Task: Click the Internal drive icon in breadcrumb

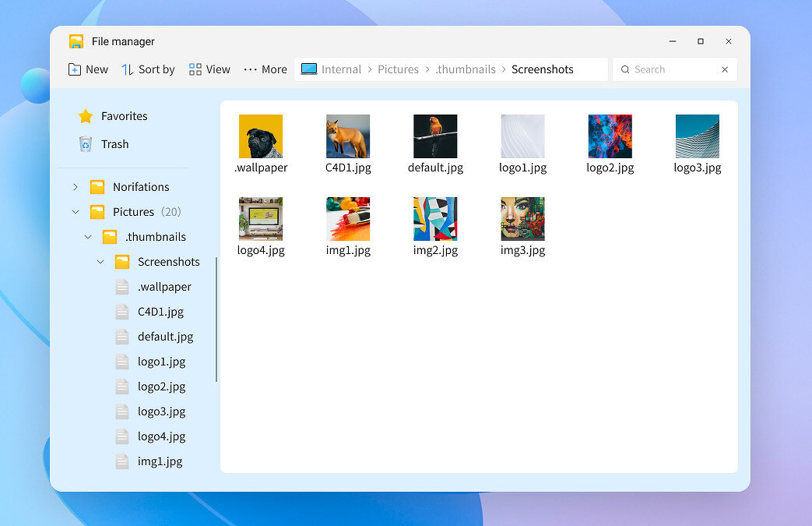Action: (309, 69)
